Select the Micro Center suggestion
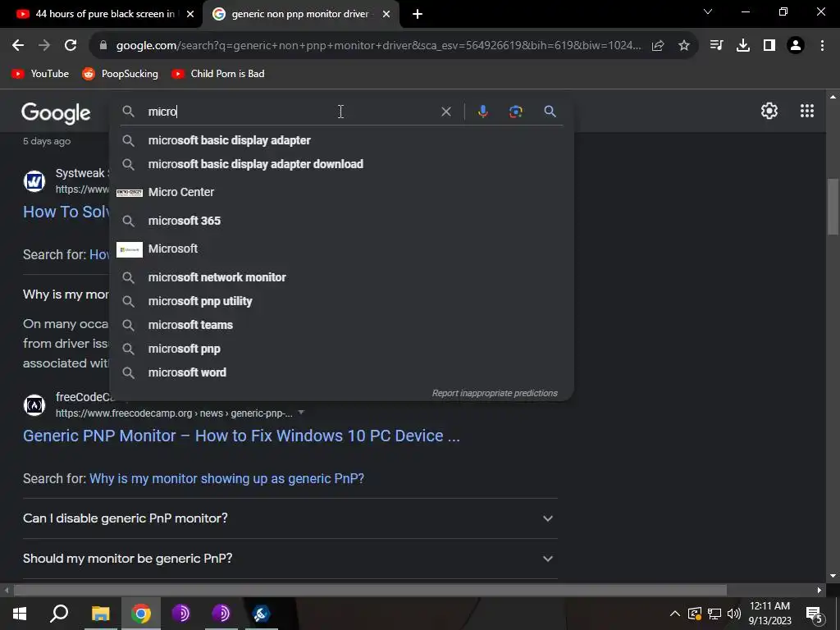Viewport: 840px width, 630px height. pos(341,192)
